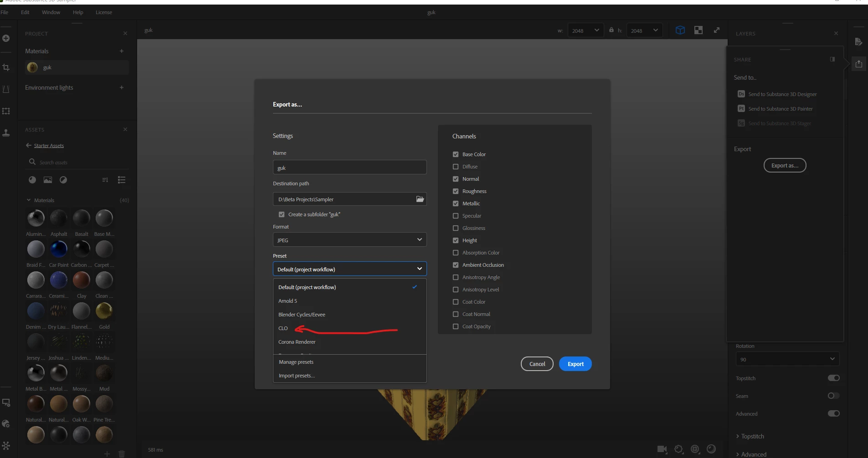Open the 3D view cube icon
This screenshot has width=868, height=458.
coord(680,30)
